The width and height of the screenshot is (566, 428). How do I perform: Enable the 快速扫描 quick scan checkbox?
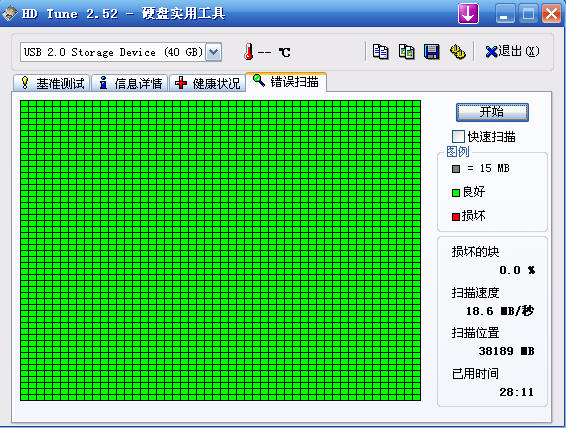458,136
